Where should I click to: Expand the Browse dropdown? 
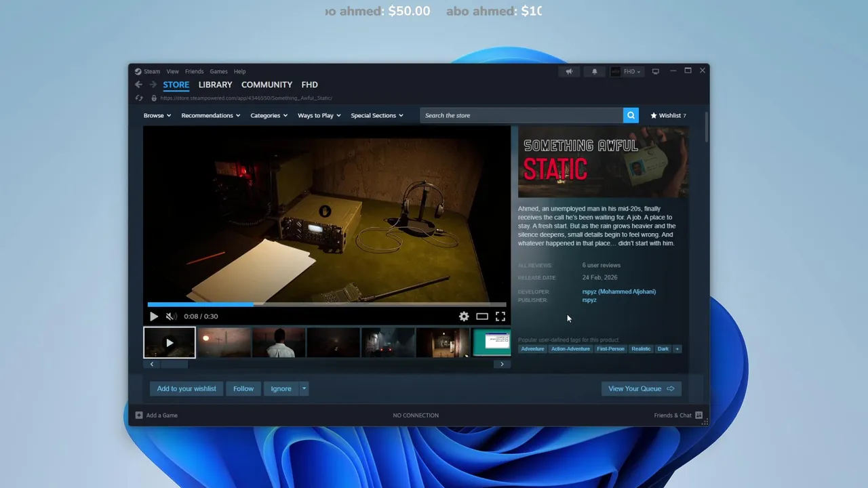coord(157,115)
